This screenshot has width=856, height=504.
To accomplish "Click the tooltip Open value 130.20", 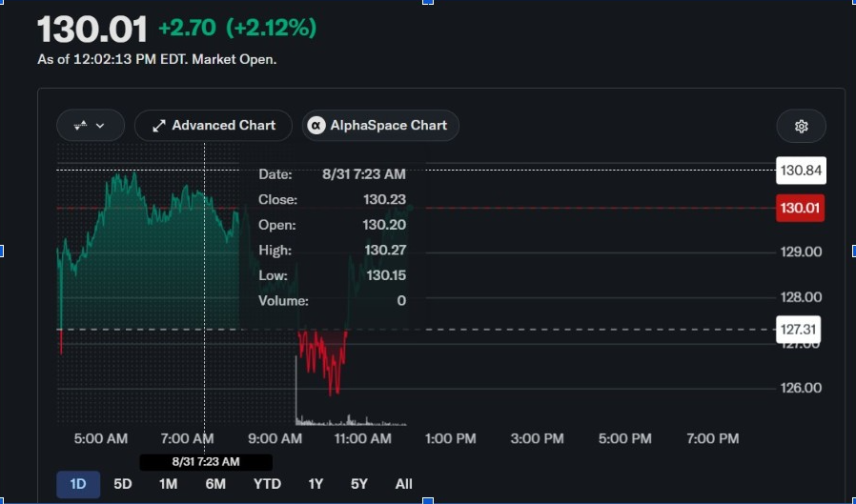I will coord(385,225).
